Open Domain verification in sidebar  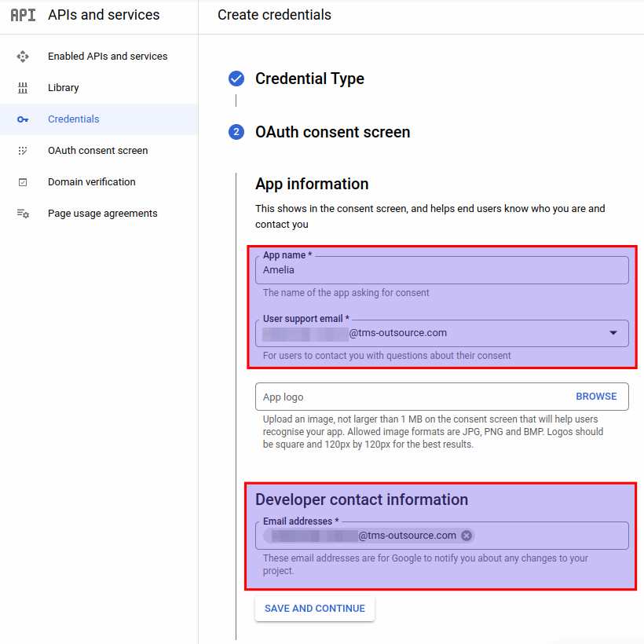point(91,182)
